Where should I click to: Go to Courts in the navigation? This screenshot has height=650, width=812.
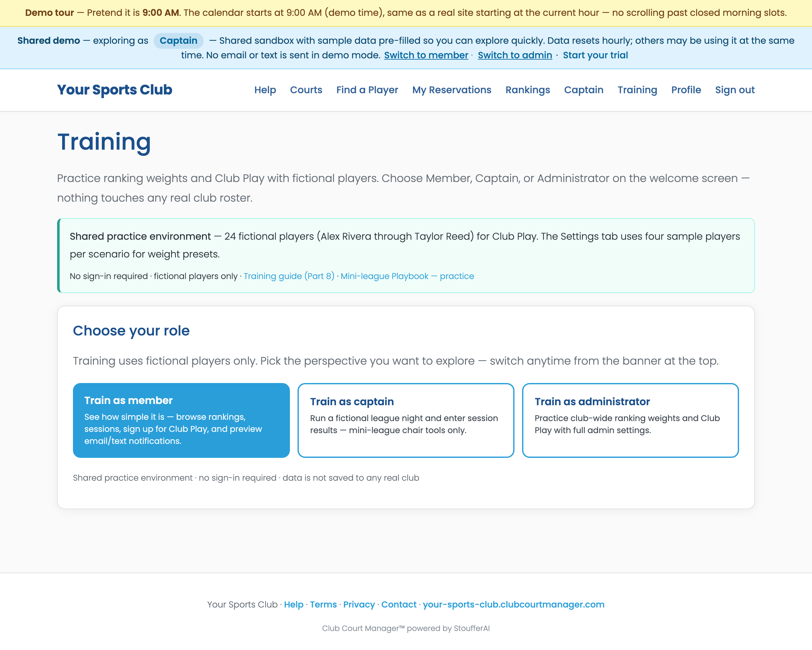pyautogui.click(x=306, y=90)
